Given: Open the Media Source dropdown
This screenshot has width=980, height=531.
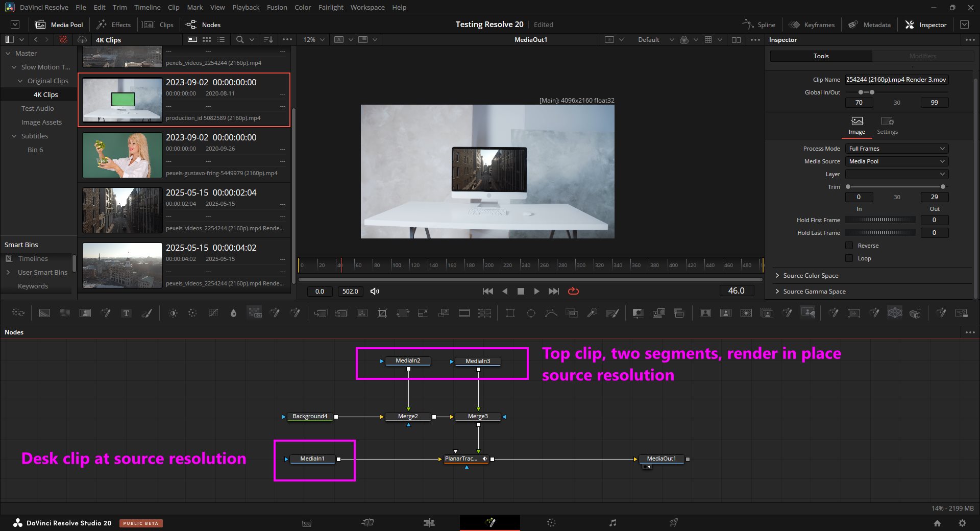Looking at the screenshot, I should (x=896, y=161).
